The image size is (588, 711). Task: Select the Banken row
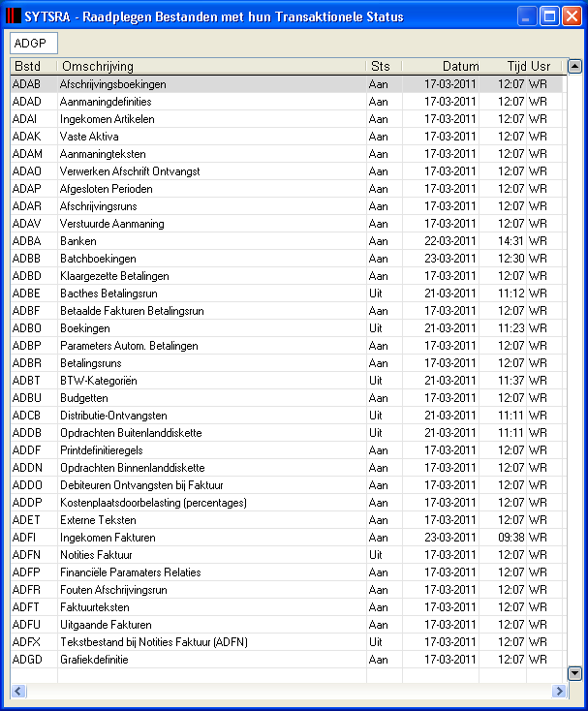(x=287, y=241)
